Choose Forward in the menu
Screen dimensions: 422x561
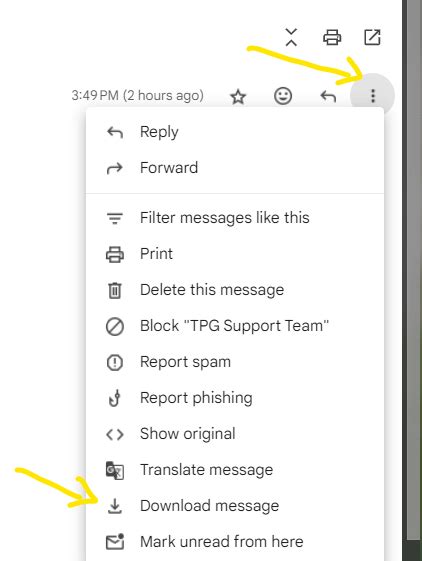coord(235,168)
